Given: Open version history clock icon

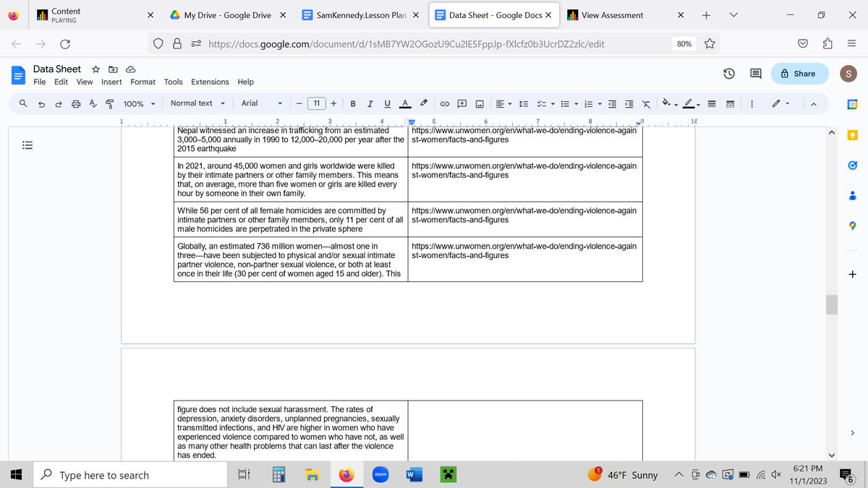Looking at the screenshot, I should (x=729, y=73).
